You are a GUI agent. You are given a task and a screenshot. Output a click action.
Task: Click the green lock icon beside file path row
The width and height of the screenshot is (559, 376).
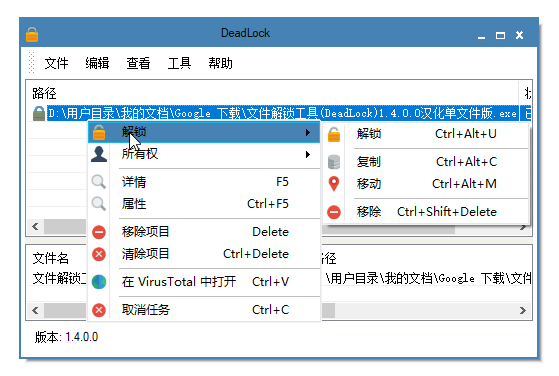39,114
